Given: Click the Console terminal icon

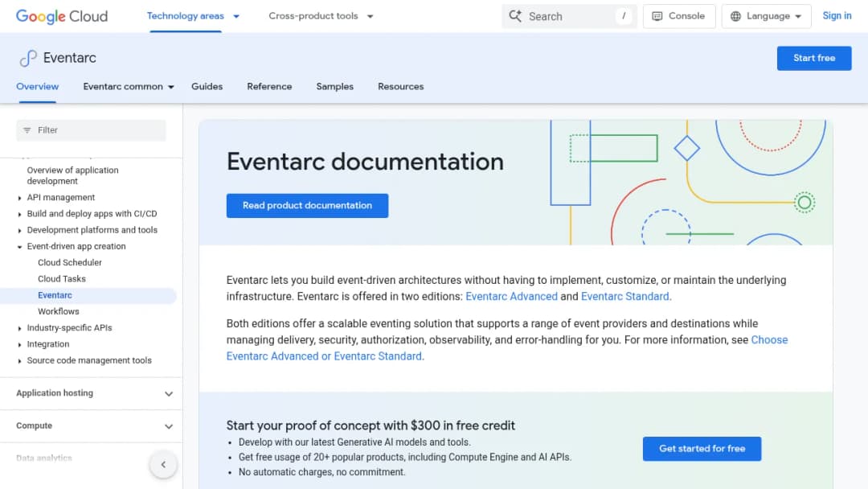Looking at the screenshot, I should [657, 16].
